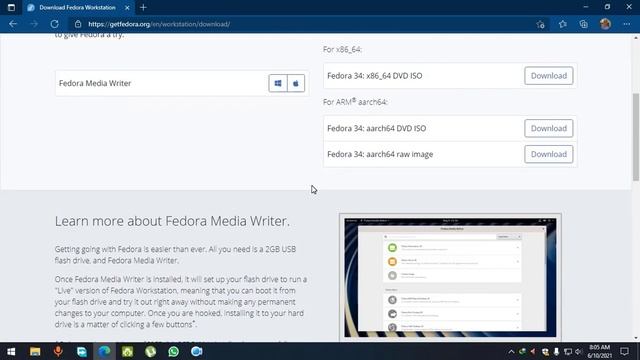The width and height of the screenshot is (640, 360).
Task: Download the Fedora 34 x86_64 DVD ISO
Action: [x=549, y=76]
